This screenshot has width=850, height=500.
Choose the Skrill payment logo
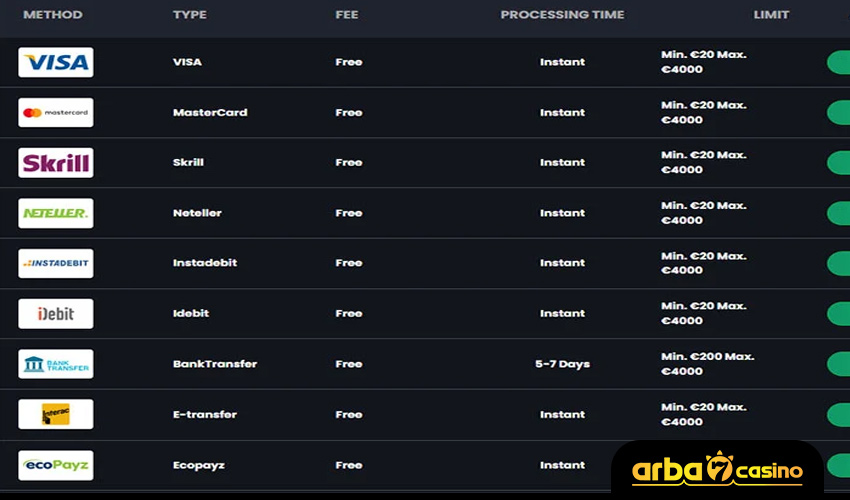56,163
